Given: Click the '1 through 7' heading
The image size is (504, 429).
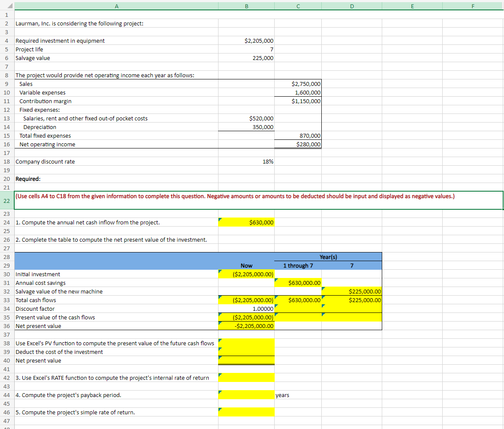Looking at the screenshot, I should (298, 265).
